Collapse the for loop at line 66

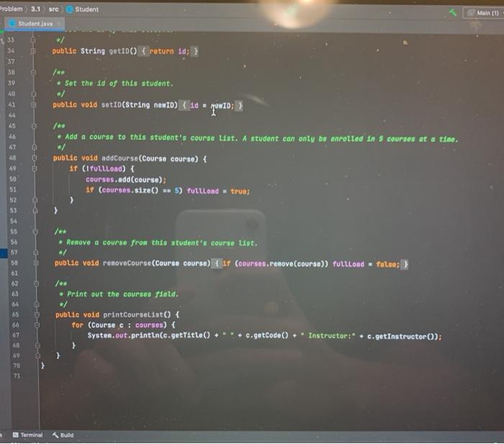tap(37, 325)
